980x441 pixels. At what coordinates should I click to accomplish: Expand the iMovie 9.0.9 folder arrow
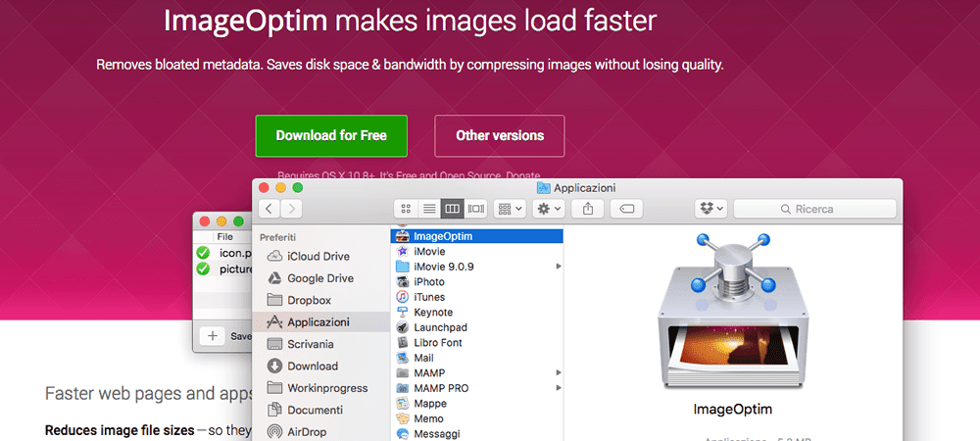click(x=559, y=267)
